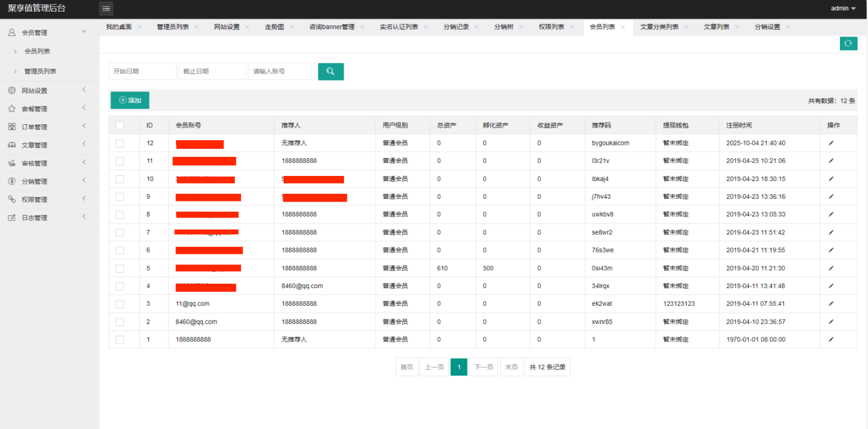The image size is (868, 429).
Task: Check the row checkbox for member 11@qq.com
Action: click(x=119, y=304)
